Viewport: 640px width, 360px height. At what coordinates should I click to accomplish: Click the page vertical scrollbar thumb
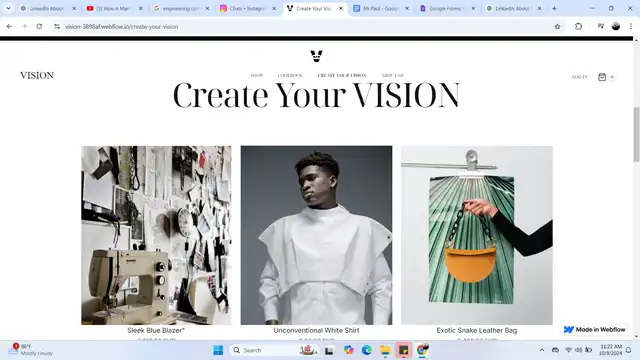636,134
